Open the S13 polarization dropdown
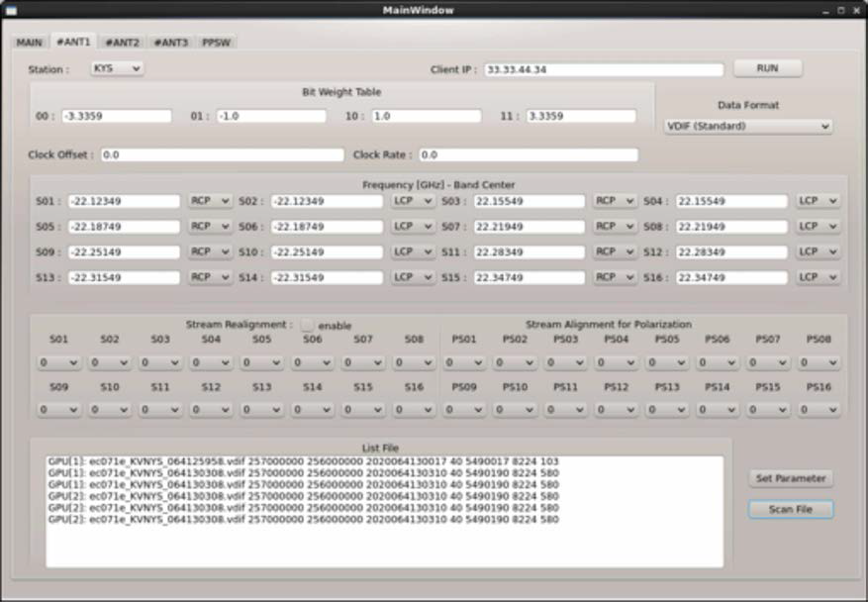 tap(210, 277)
